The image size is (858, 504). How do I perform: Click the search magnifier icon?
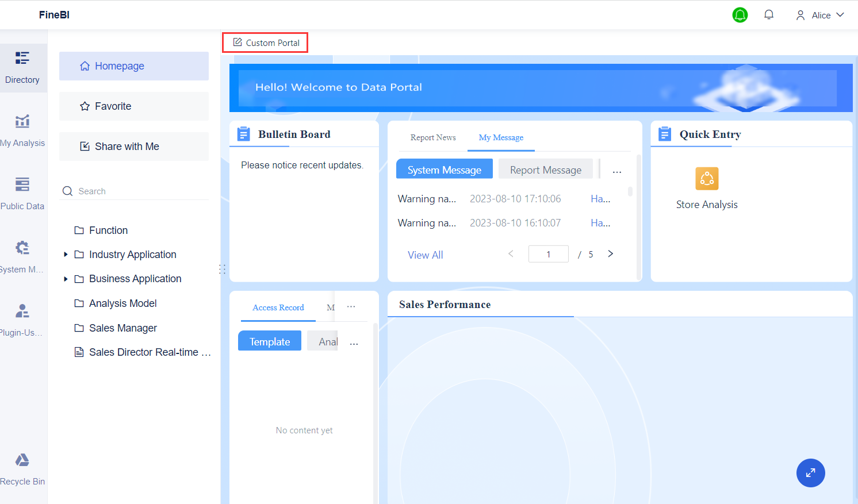(68, 191)
